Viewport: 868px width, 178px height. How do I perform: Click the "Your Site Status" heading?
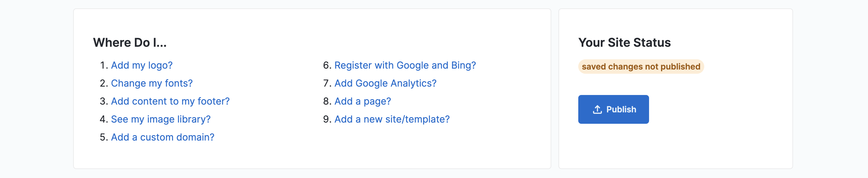pos(624,43)
